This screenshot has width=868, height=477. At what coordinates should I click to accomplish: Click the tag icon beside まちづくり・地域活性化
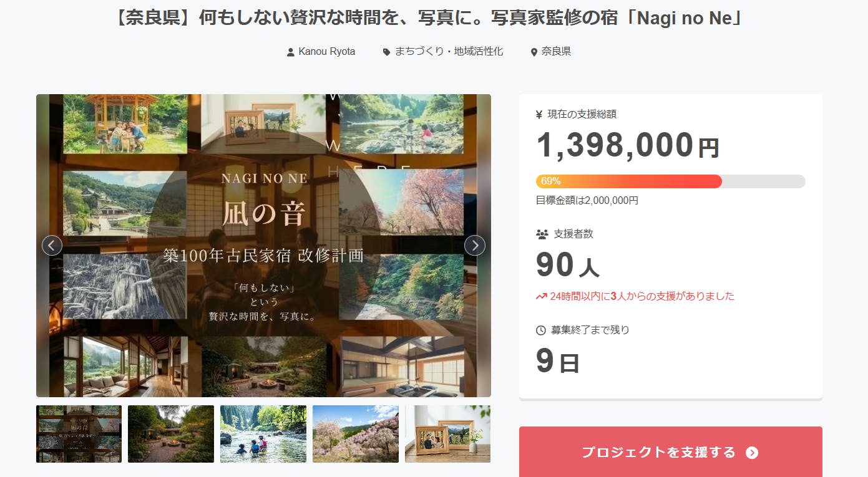386,52
